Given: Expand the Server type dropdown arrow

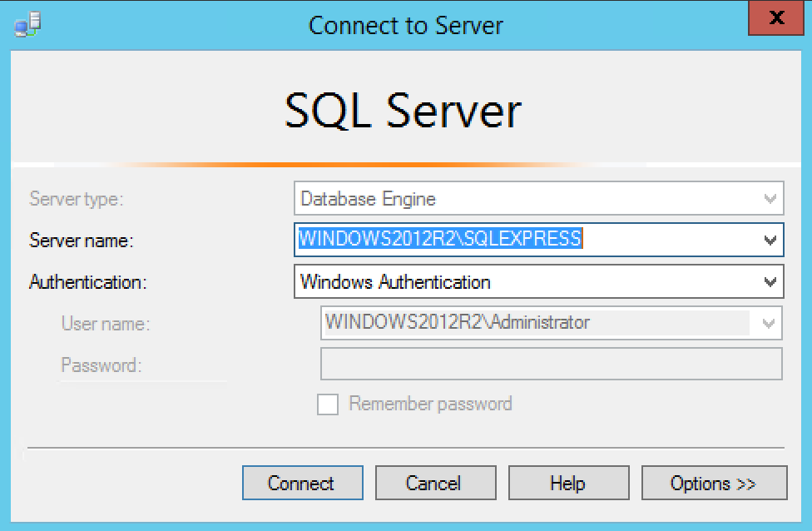Looking at the screenshot, I should click(x=770, y=200).
